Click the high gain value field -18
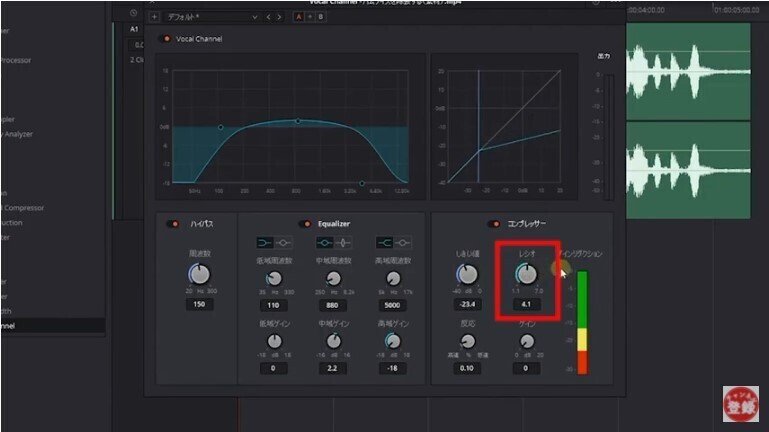Screen dimensions: 769x432 (392, 368)
